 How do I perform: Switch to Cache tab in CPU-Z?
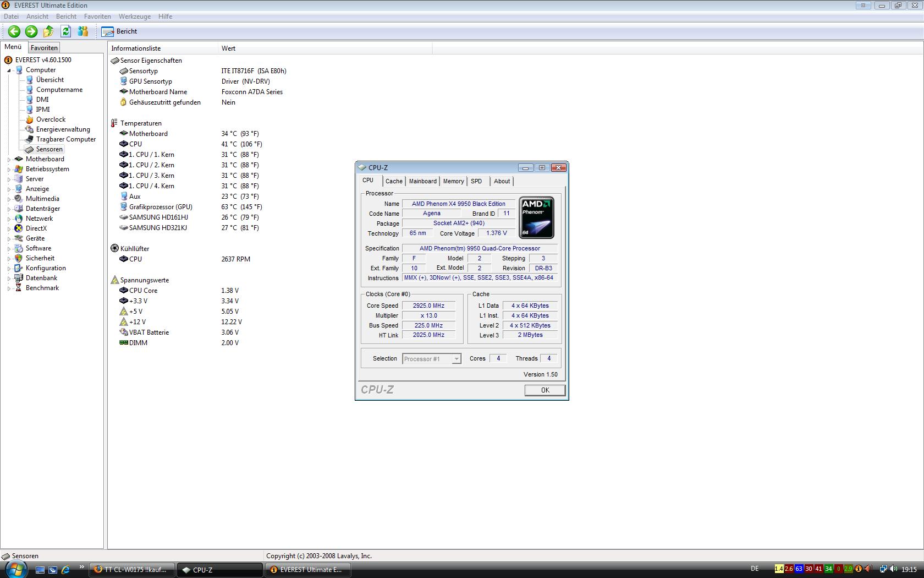pos(394,181)
